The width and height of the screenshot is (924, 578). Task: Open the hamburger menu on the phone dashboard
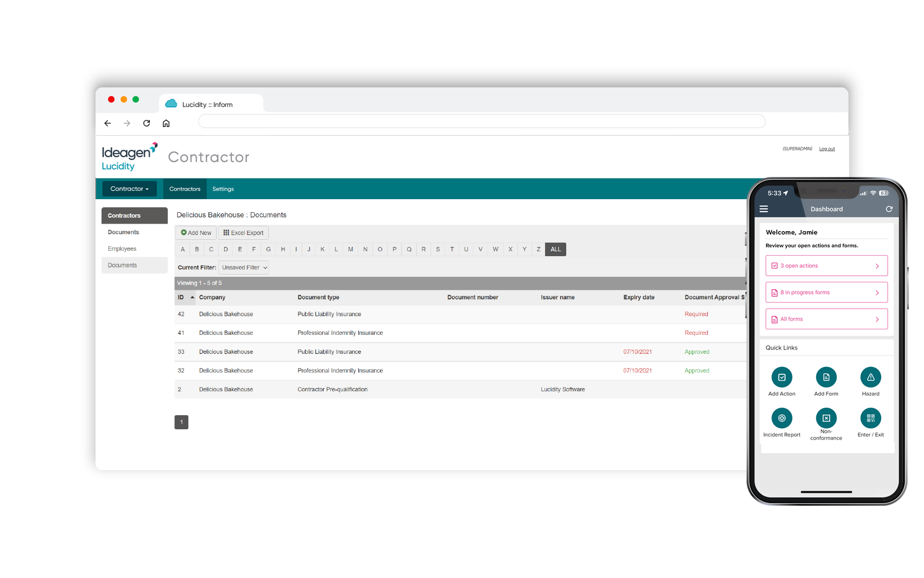click(x=764, y=209)
